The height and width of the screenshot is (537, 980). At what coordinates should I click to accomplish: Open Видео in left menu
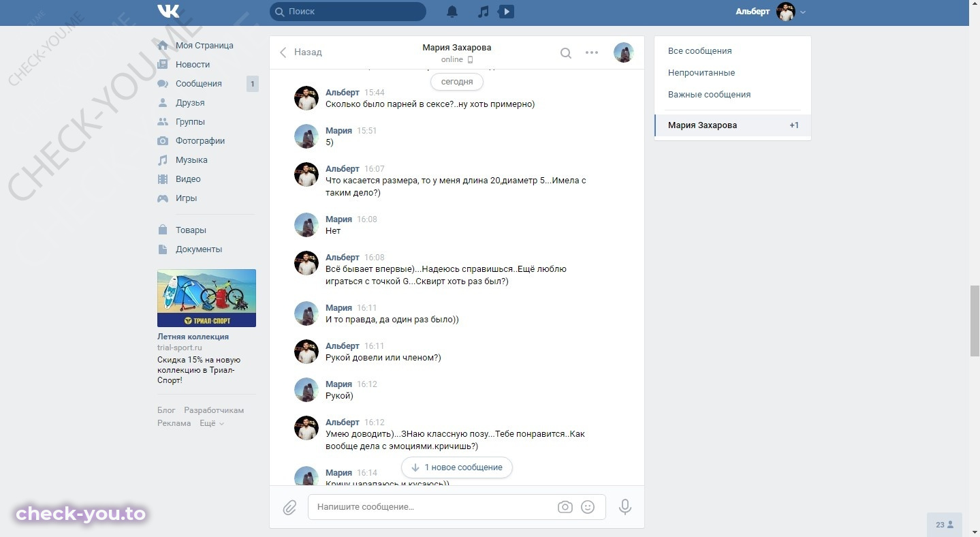(x=188, y=179)
